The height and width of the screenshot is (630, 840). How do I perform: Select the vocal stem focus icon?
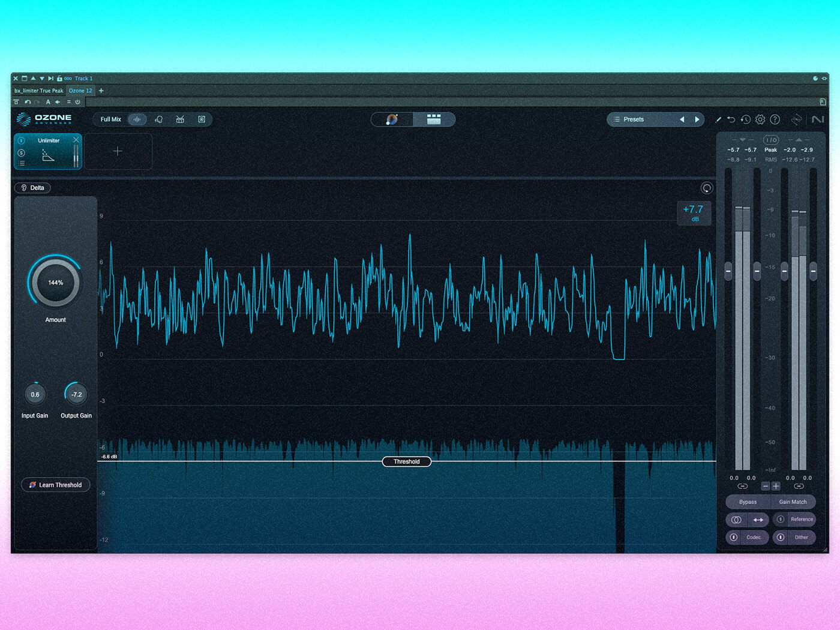pyautogui.click(x=159, y=119)
